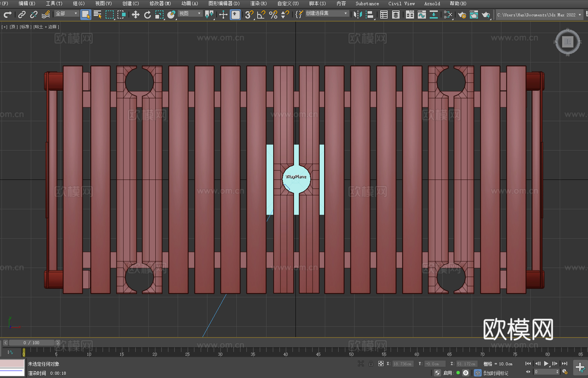Click the 0 / 100 time slider
Screen dimensions: 588x378
click(x=32, y=343)
